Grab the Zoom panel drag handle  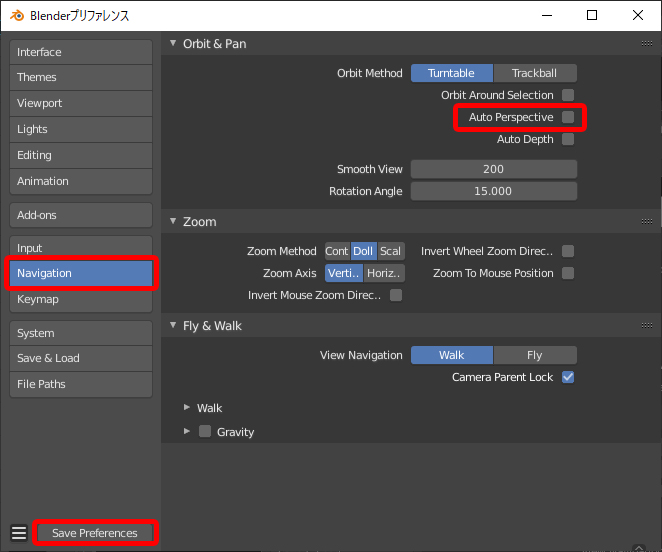coord(647,221)
